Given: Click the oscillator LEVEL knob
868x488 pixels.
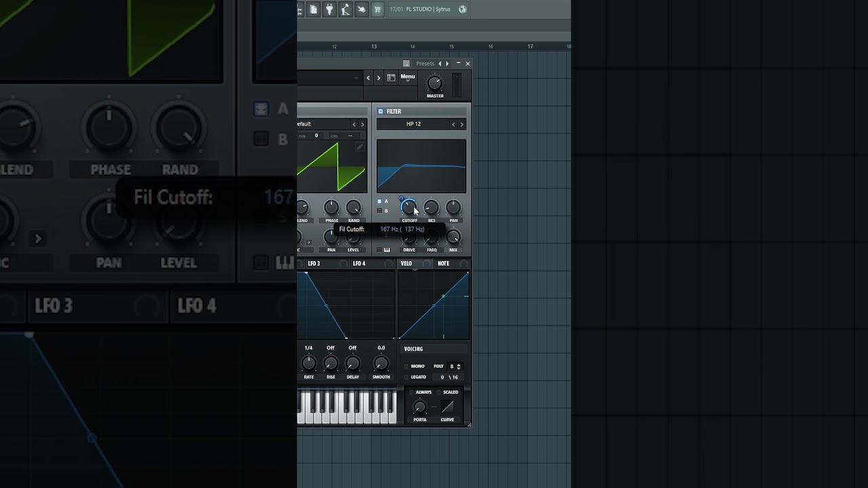Looking at the screenshot, I should coord(353,237).
